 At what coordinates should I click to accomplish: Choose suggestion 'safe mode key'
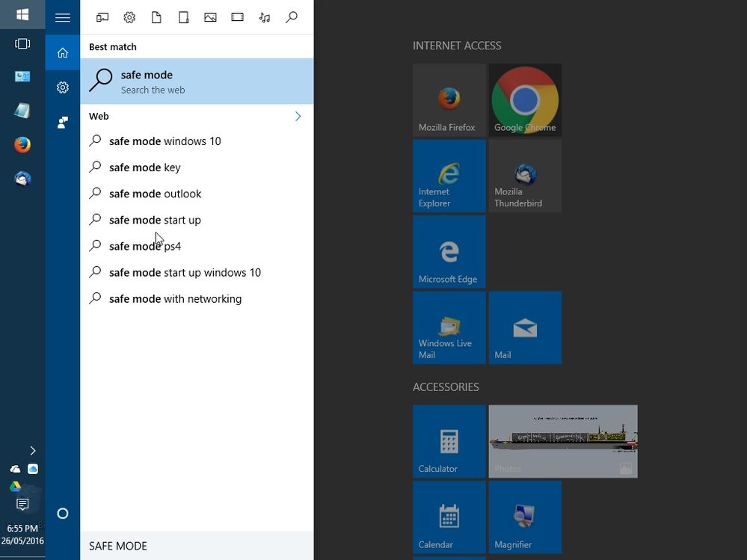(x=197, y=167)
